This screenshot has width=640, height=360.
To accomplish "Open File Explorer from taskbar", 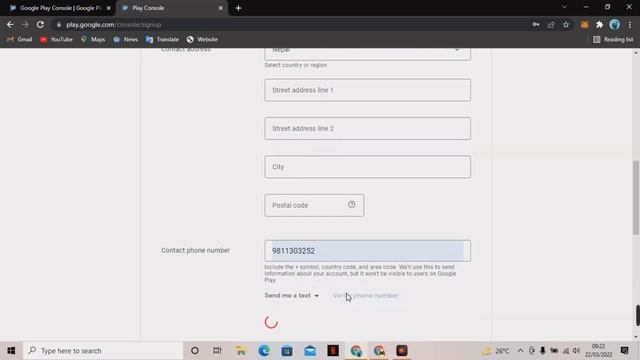I will click(x=240, y=351).
